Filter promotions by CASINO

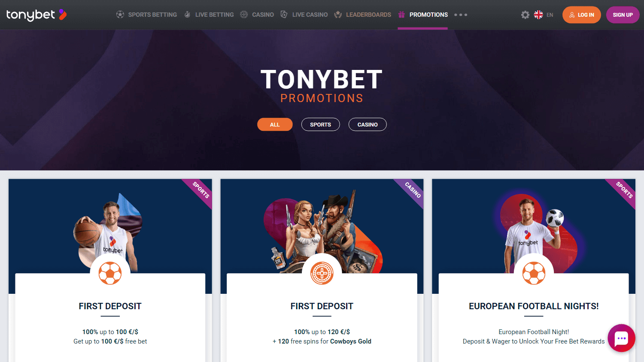[368, 124]
